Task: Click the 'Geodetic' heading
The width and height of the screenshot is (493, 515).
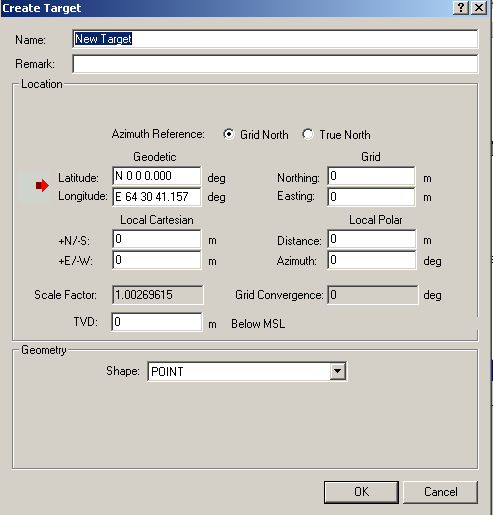Action: tap(155, 157)
